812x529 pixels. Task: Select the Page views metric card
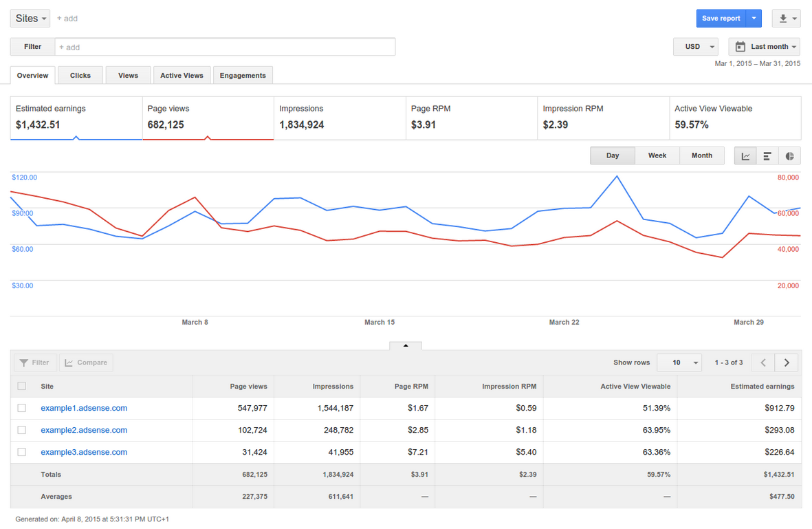tap(208, 118)
